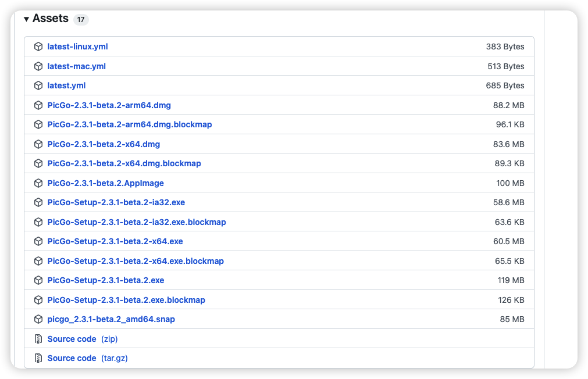
Task: Click package icon next to PicGo-2.3.1-beta.2-x64.dmg.blockmap
Action: tap(38, 163)
